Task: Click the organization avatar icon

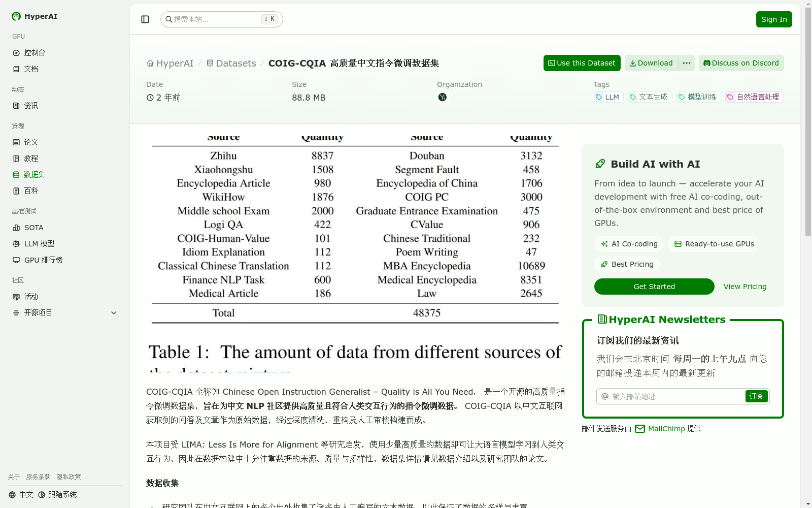Action: pos(443,97)
